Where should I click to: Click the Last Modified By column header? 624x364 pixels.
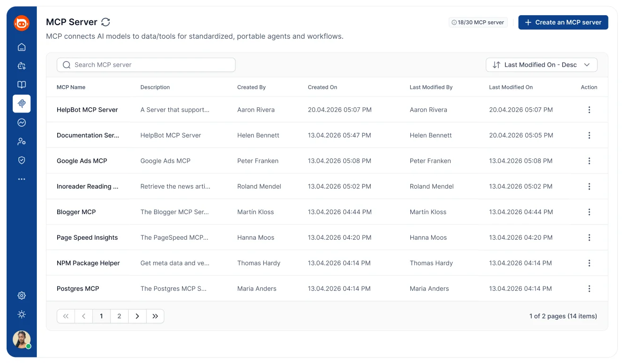[431, 87]
